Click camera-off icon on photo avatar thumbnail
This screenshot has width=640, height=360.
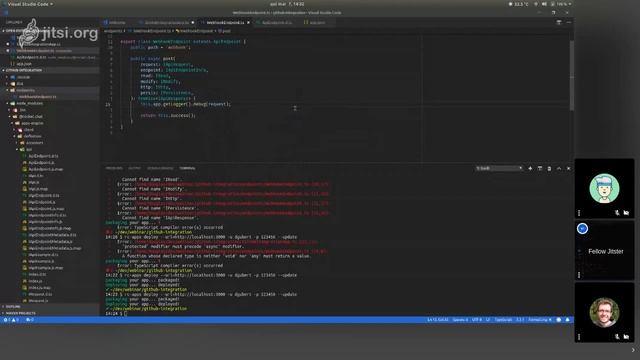(x=626, y=337)
